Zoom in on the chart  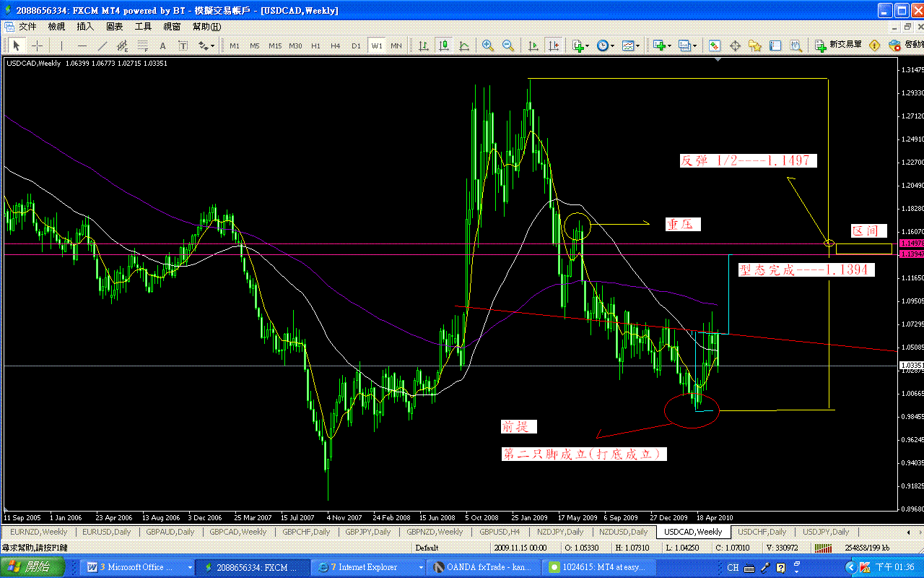(489, 46)
